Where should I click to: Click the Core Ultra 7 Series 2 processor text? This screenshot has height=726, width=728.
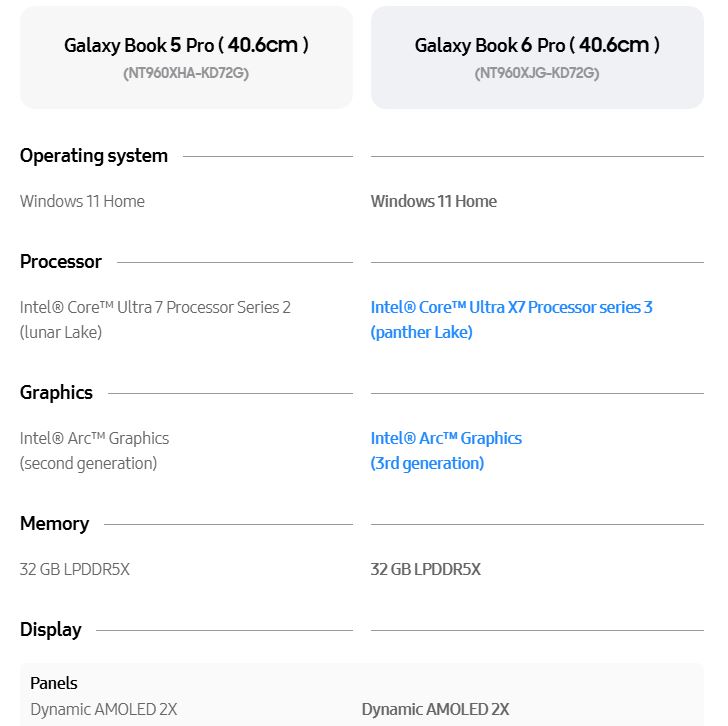click(x=155, y=308)
